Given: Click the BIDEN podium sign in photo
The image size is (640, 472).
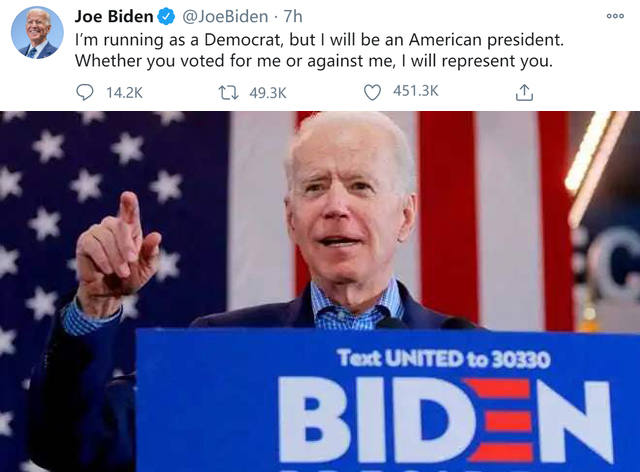Looking at the screenshot, I should click(x=446, y=421).
